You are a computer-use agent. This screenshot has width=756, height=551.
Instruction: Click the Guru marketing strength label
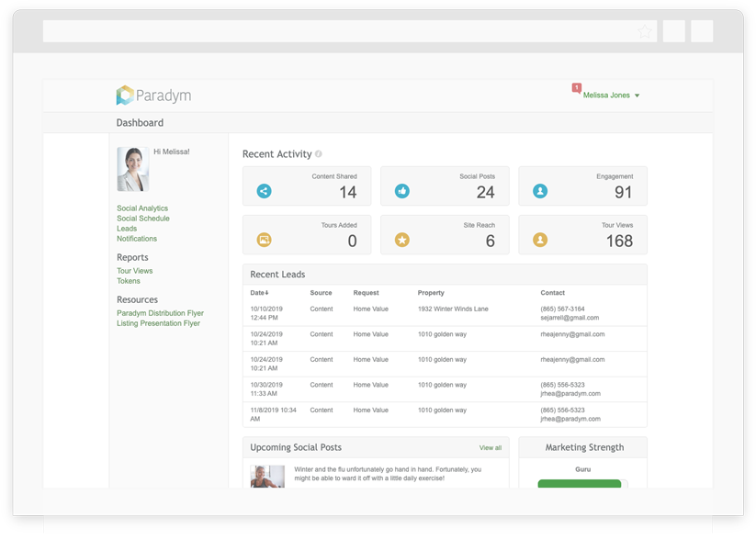coord(583,469)
